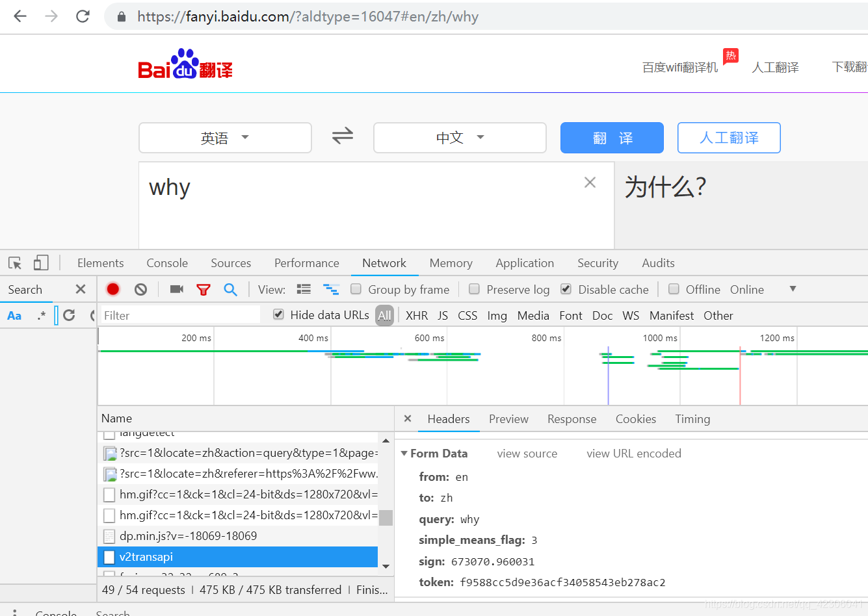868x616 pixels.
Task: Filter requests by XHR
Action: pos(417,316)
